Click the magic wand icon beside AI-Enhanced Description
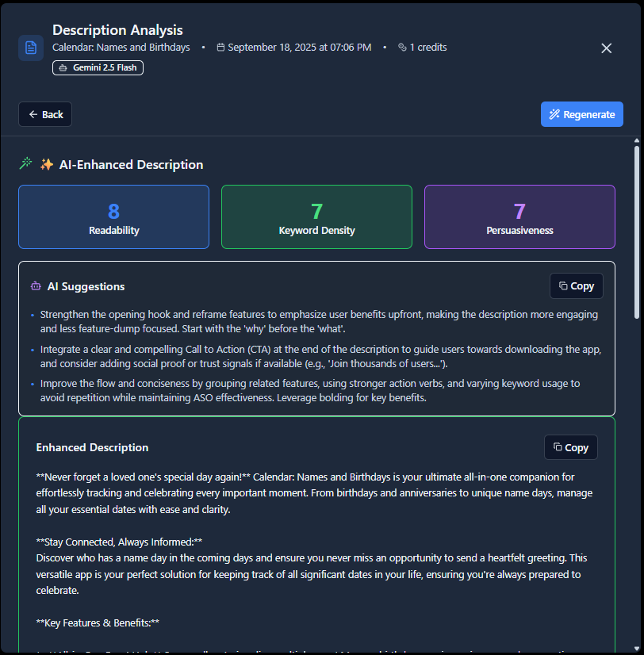Viewport: 644px width, 655px height. 26,163
